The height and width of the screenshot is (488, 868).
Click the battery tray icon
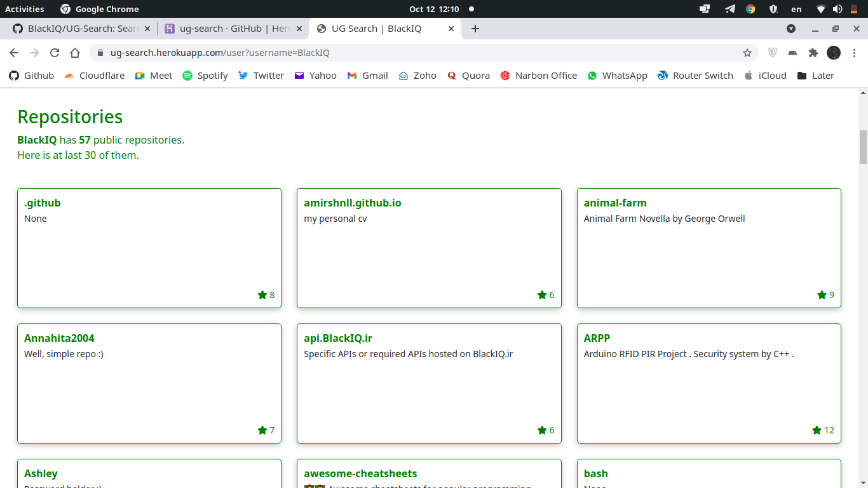854,9
